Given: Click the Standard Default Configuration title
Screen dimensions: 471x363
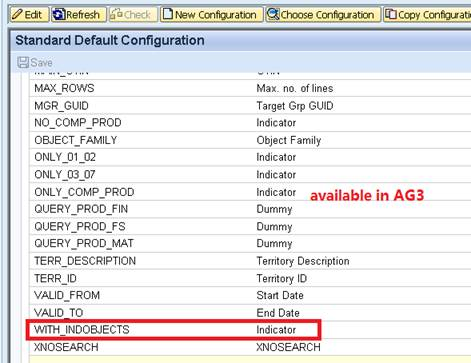Looking at the screenshot, I should 110,40.
